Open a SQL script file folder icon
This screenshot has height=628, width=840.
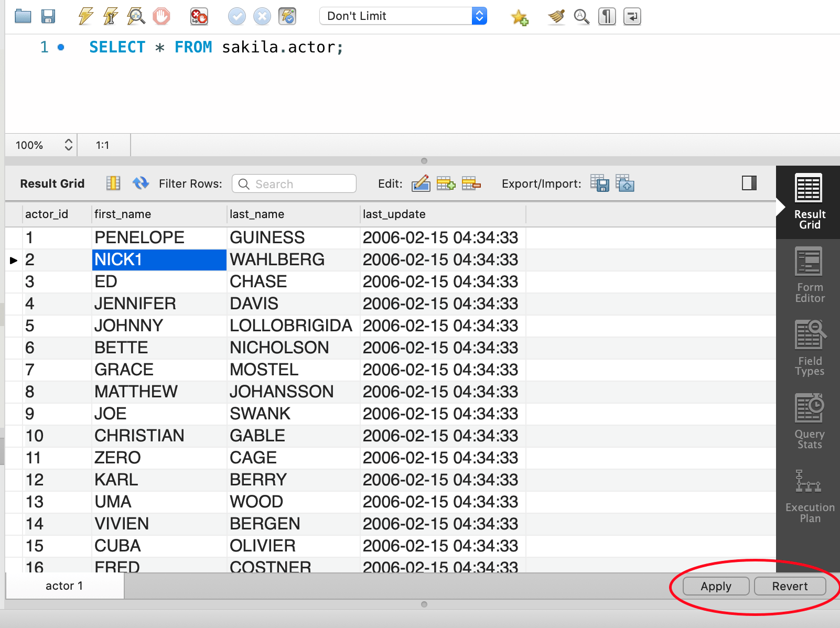23,16
